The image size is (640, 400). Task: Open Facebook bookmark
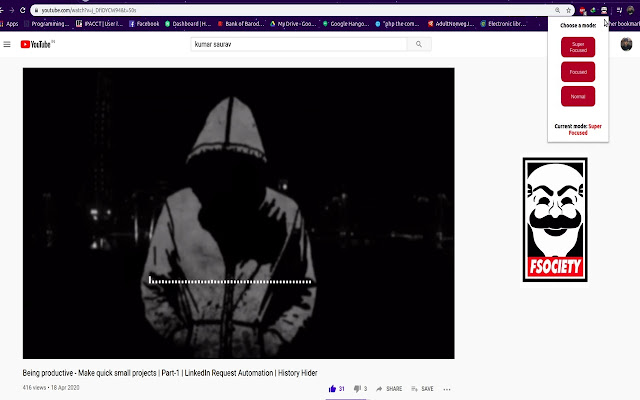144,24
